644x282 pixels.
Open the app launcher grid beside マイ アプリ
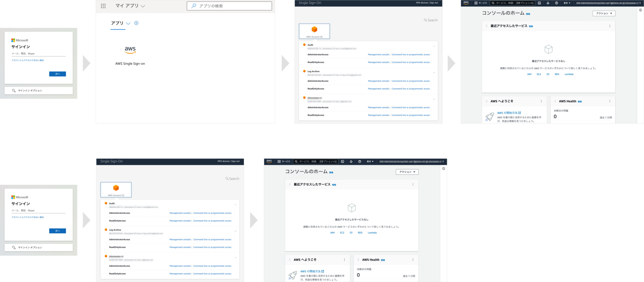(103, 6)
